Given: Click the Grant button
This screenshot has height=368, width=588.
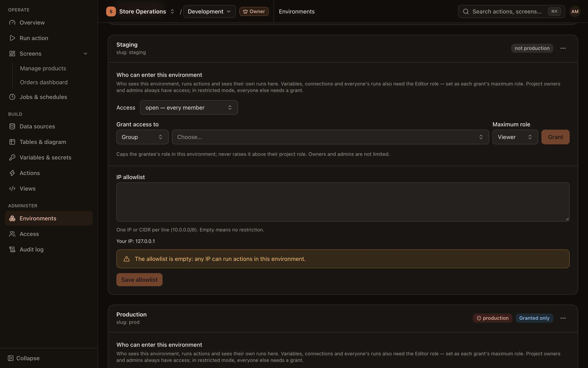Looking at the screenshot, I should tap(556, 137).
